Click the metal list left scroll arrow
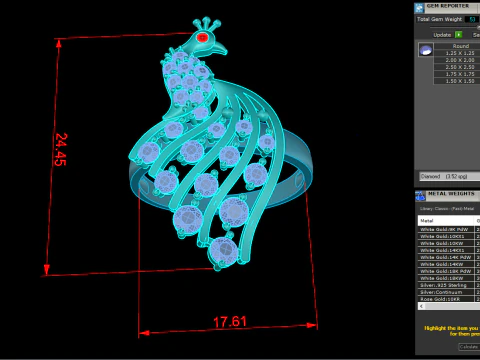Screen dimensions: 480x360 pyautogui.click(x=422, y=306)
